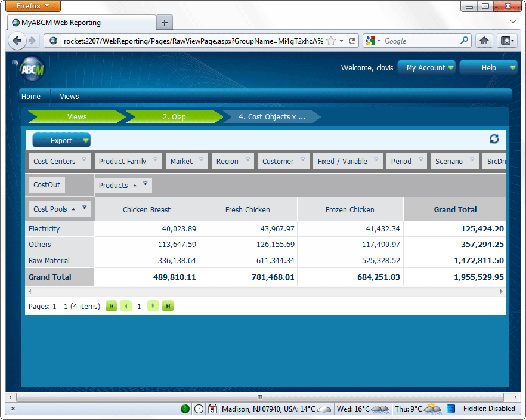Viewport: 526px width, 420px height.
Task: Click the green status circle icon in status bar
Action: pyautogui.click(x=185, y=409)
